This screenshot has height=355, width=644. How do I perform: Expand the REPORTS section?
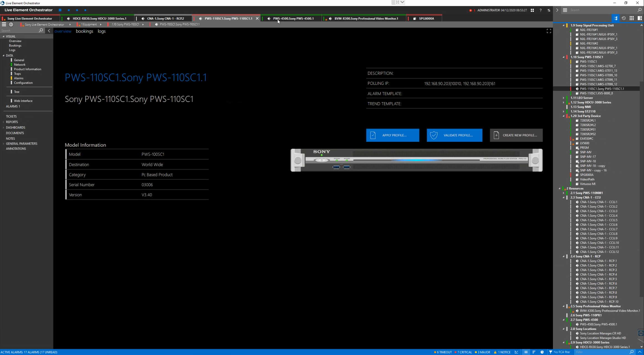4,122
